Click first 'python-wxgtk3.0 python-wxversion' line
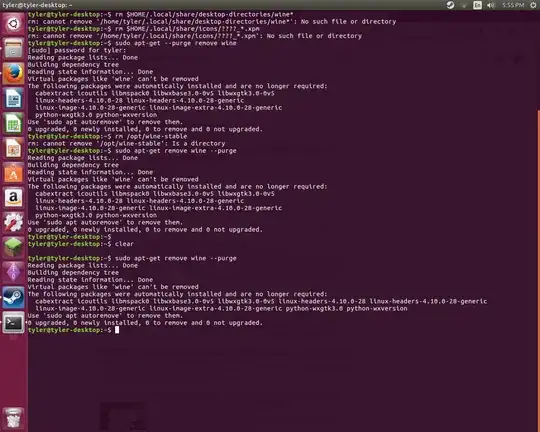The image size is (540, 432). 96,115
